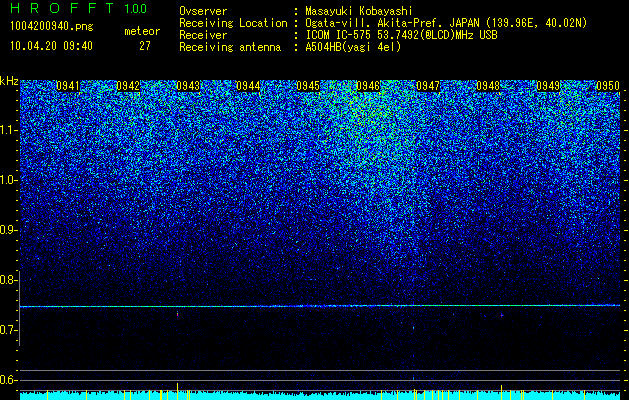The height and width of the screenshot is (400, 629).
Task: Click the red meteor echo dot under 0948
Action: click(501, 315)
